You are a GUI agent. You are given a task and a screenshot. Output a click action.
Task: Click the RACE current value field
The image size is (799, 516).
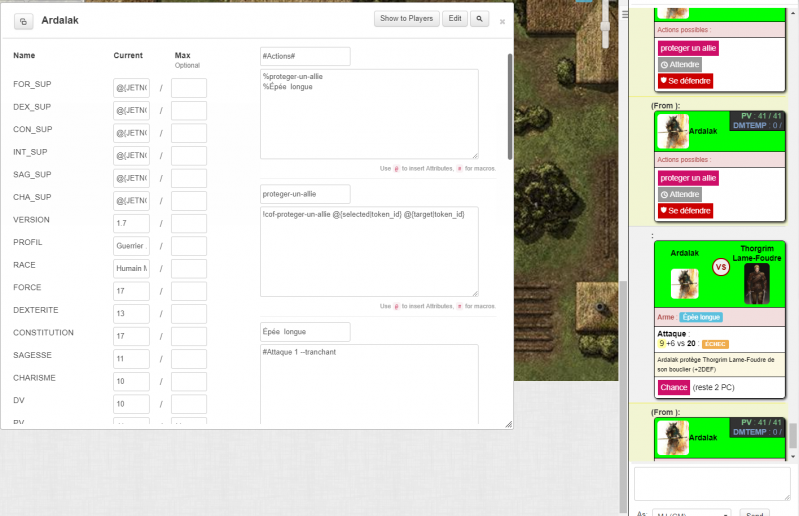[131, 268]
